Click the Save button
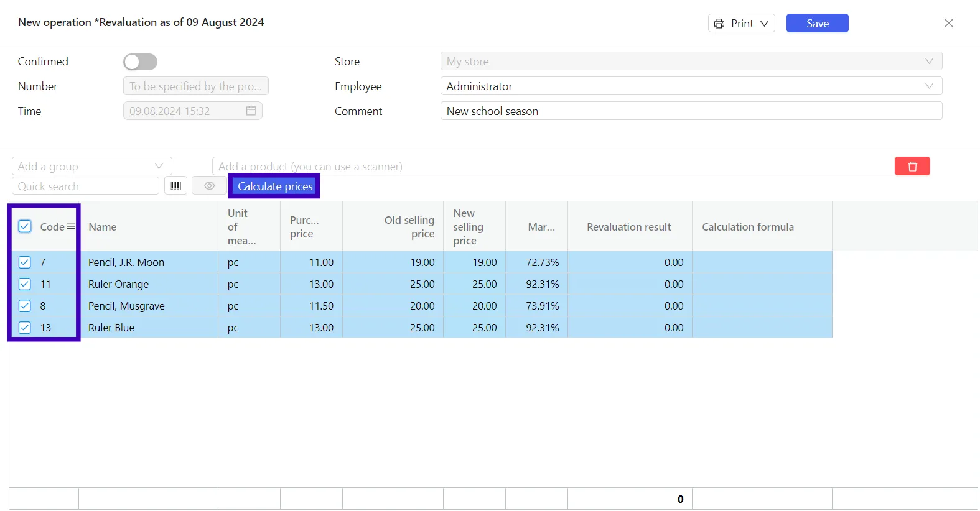Screen dimensions: 980x511 (x=817, y=23)
